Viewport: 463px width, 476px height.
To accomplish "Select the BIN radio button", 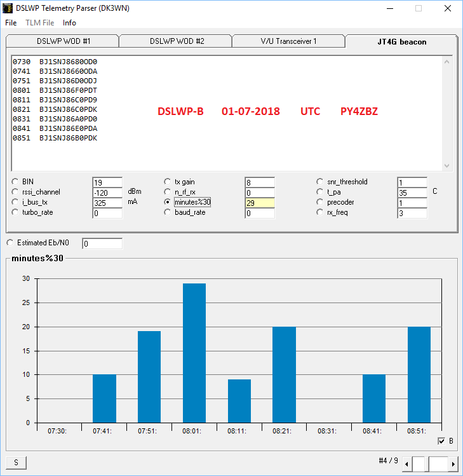I will coord(15,182).
